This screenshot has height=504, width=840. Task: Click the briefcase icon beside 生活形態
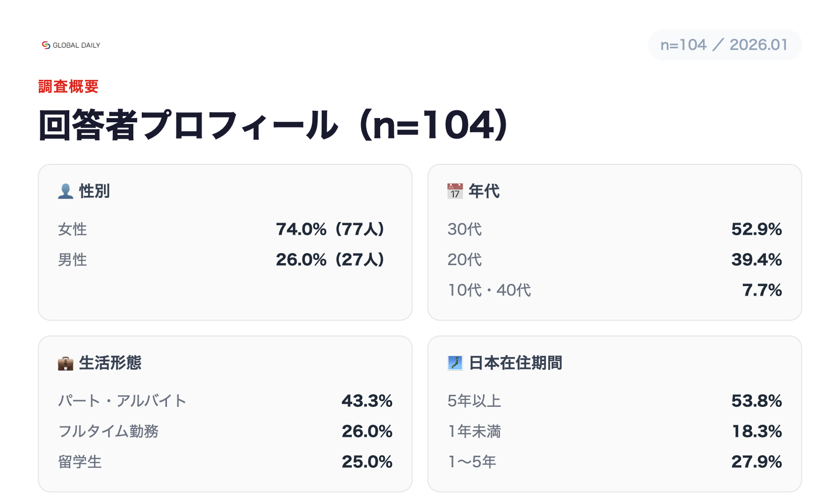point(66,363)
